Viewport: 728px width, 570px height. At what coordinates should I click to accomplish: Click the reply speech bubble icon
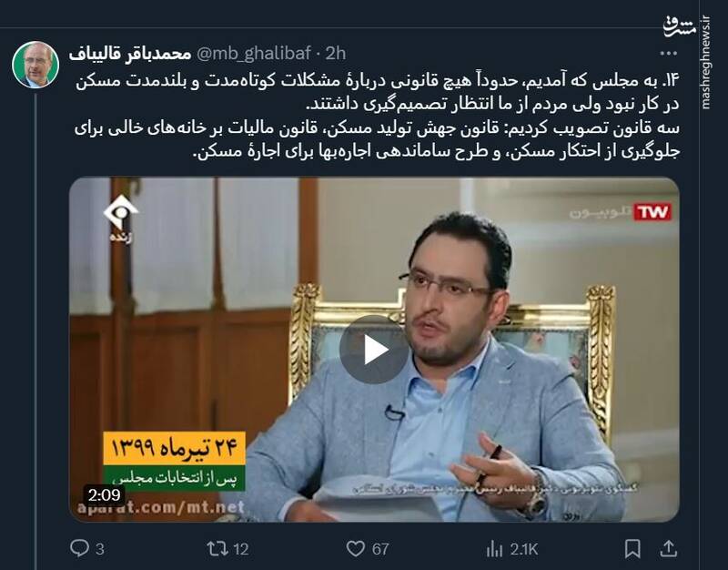79,548
